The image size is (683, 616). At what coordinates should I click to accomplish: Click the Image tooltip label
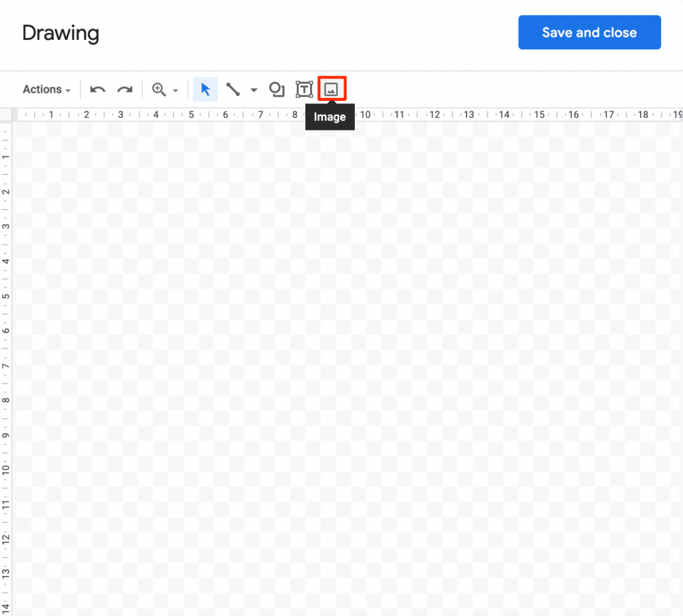[329, 117]
